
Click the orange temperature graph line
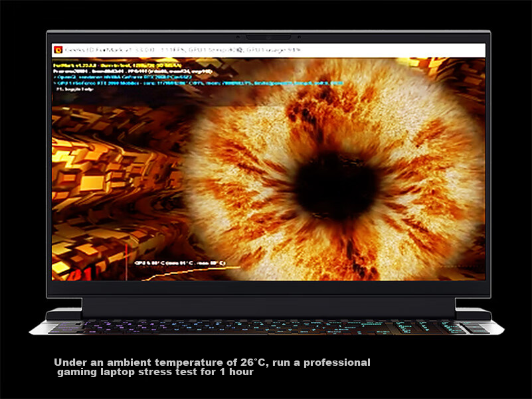[191, 273]
